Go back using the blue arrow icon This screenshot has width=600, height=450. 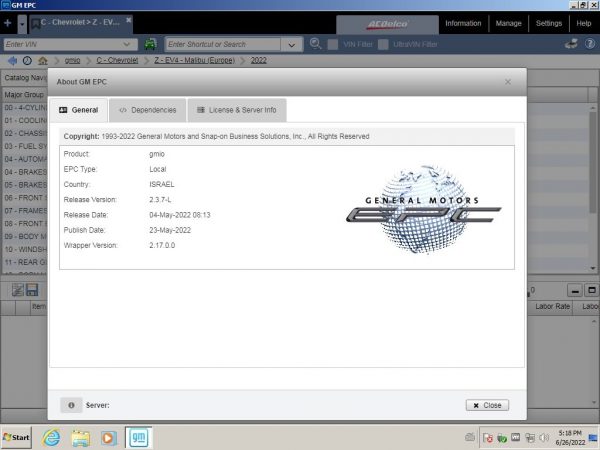click(x=12, y=60)
